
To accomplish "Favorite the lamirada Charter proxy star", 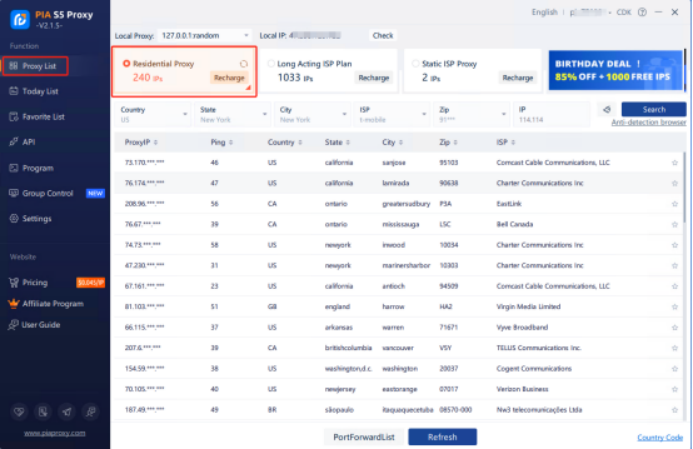I will [x=674, y=183].
